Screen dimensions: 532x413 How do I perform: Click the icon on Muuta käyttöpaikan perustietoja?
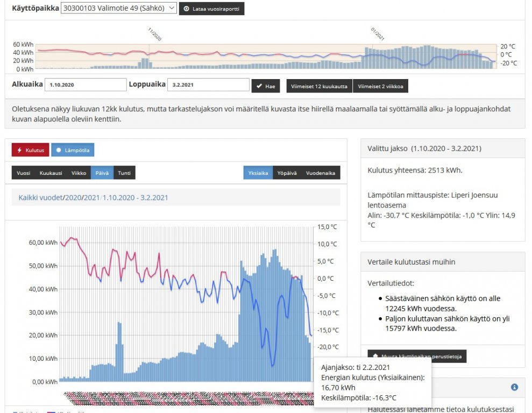[375, 356]
